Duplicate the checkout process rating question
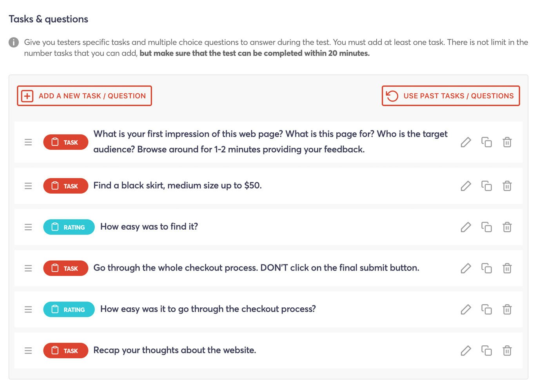The width and height of the screenshot is (537, 392). [x=486, y=309]
